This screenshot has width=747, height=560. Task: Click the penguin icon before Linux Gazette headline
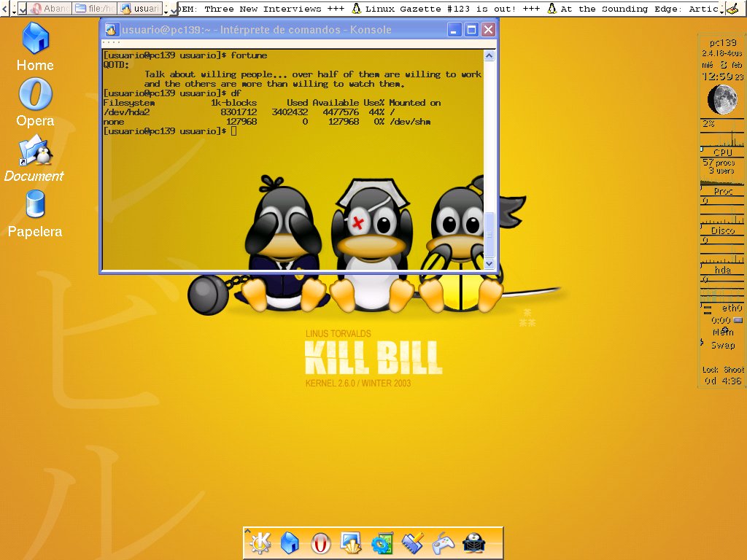pos(356,8)
